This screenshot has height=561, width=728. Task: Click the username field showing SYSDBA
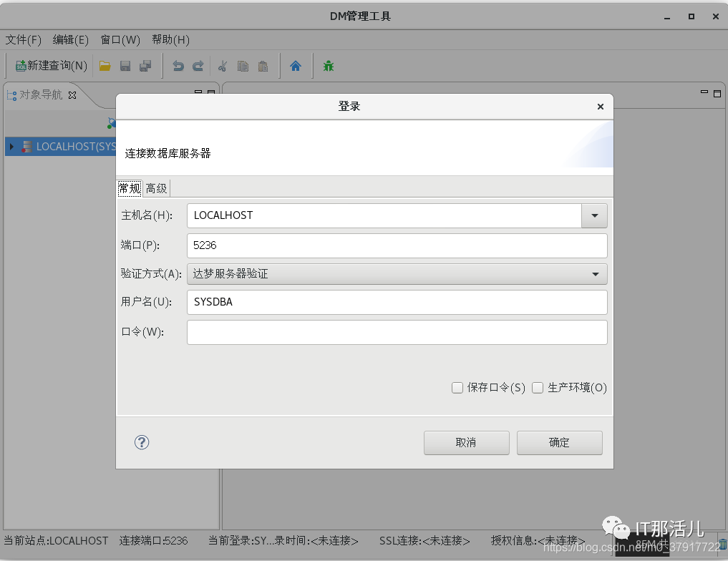tap(397, 302)
